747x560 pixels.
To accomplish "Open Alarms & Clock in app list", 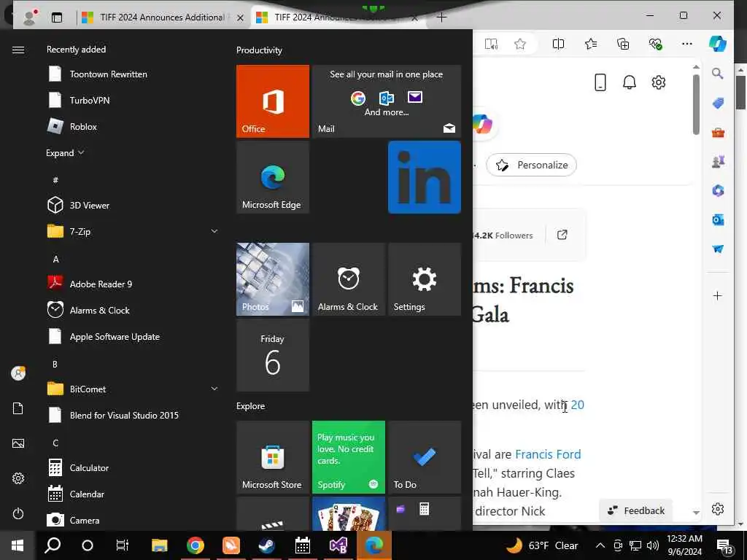I will coord(133,310).
